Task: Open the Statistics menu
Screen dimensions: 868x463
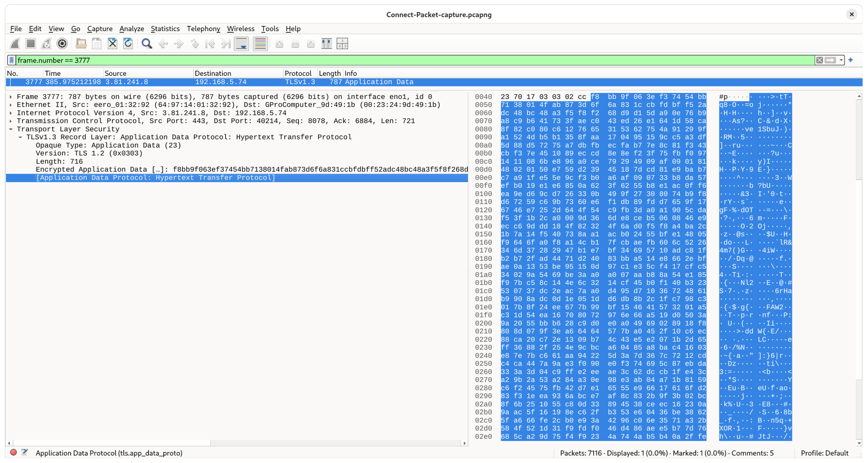Action: click(165, 29)
